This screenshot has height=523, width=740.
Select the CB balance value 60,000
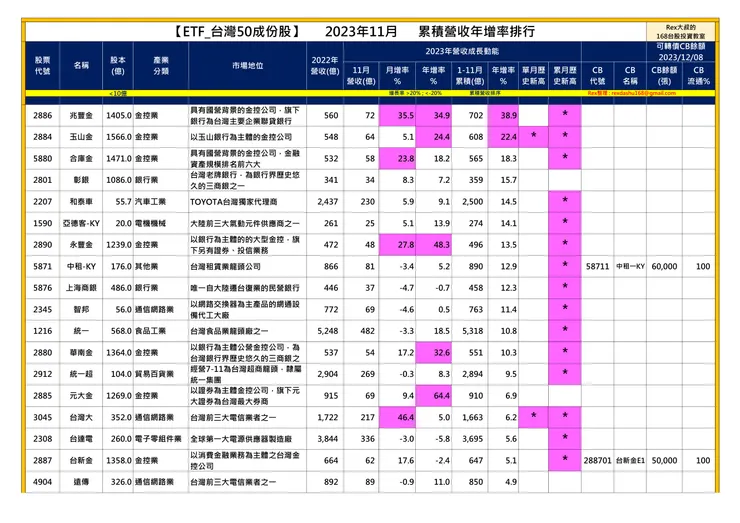pos(664,266)
